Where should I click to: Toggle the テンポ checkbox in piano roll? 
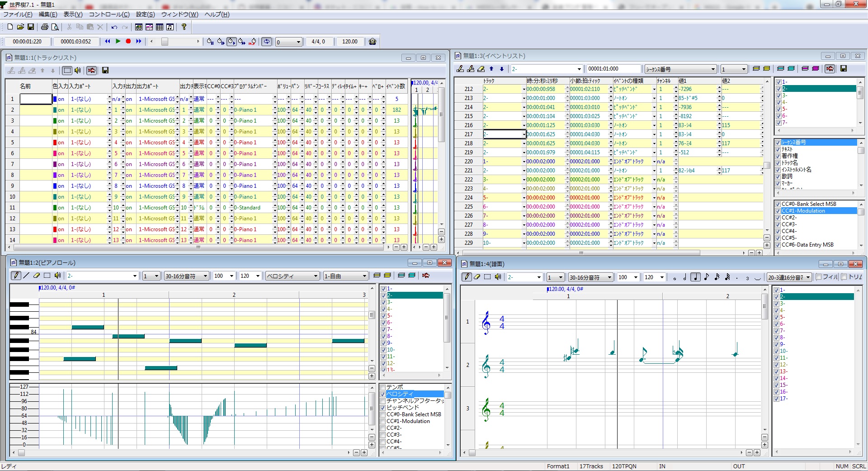point(383,387)
